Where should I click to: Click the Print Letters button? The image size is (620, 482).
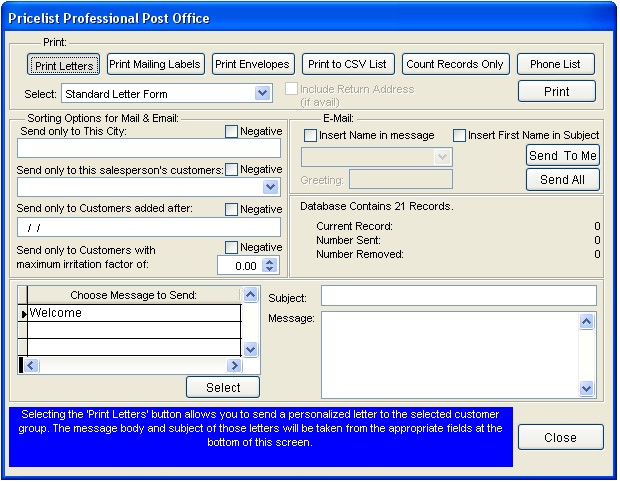tap(64, 65)
